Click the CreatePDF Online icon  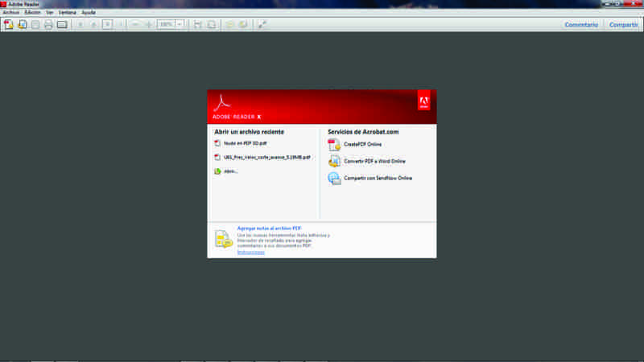tap(334, 145)
